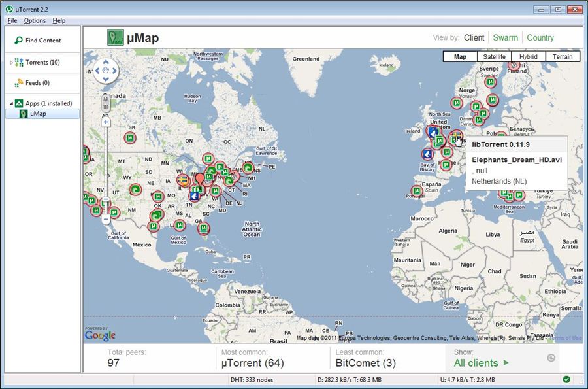Select Feeds (0) in the sidebar
The image size is (588, 389).
(x=42, y=83)
